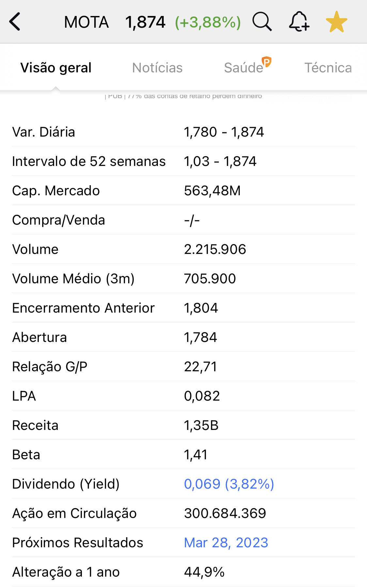The image size is (367, 588).
Task: Open the dividend yield 0,069 (3,82%) link
Action: click(229, 484)
